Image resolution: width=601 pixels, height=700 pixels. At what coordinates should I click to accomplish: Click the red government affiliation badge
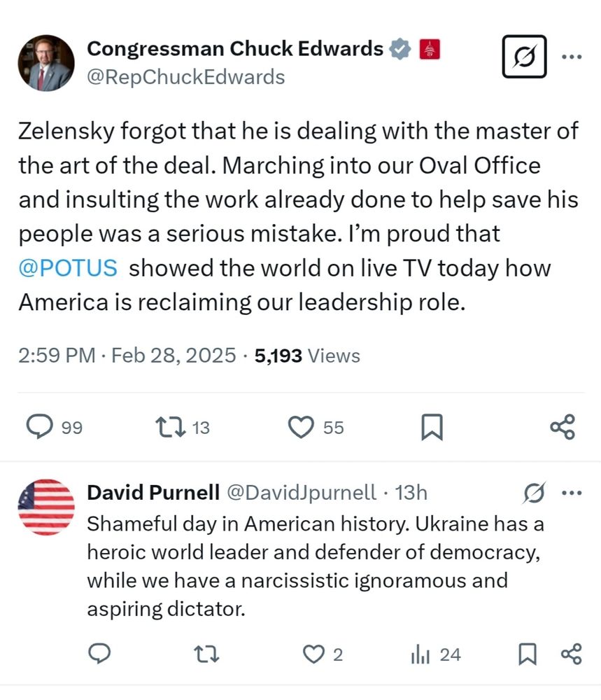[x=429, y=49]
